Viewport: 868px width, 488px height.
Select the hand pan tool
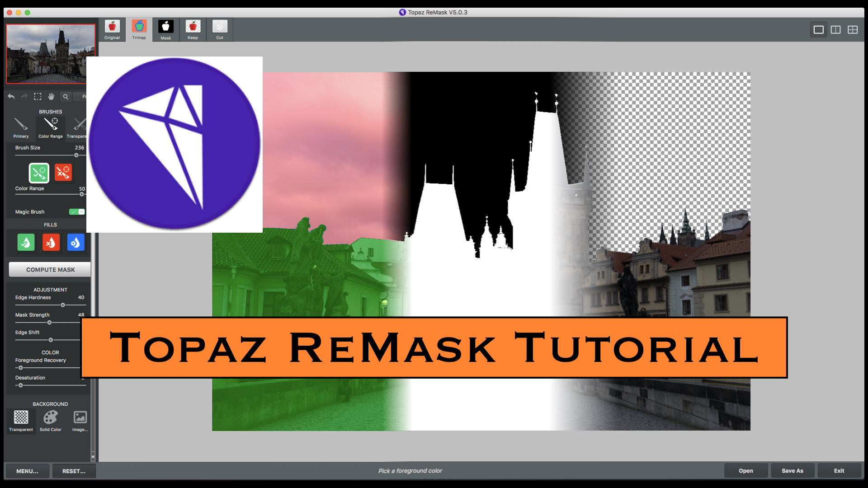tap(52, 96)
